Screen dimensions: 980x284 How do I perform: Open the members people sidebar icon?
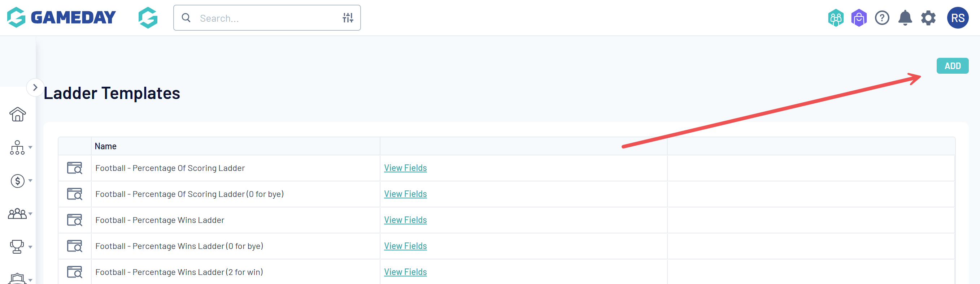click(17, 214)
